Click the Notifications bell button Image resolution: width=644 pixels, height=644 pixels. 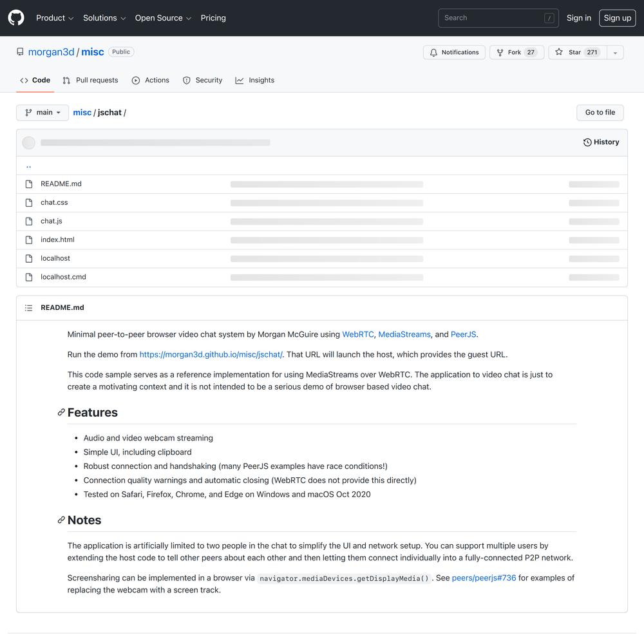[454, 52]
